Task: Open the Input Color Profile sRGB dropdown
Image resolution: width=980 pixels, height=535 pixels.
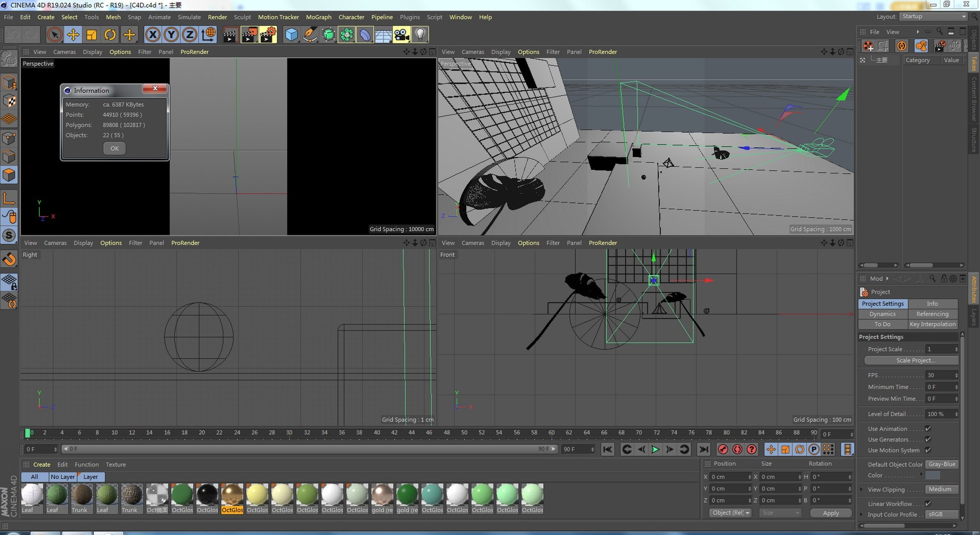Action: point(942,515)
